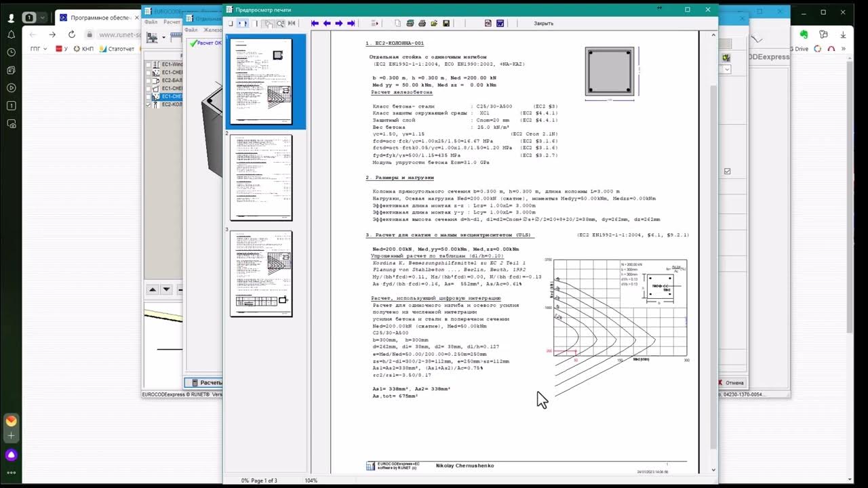Toggle EC2-БАЛ checkbox in project list
This screenshot has width=868, height=488.
click(x=149, y=81)
